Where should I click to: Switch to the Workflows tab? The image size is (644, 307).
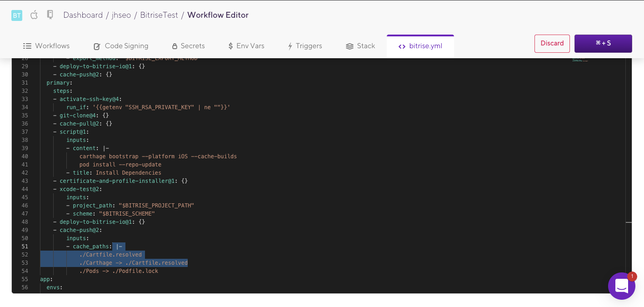click(x=46, y=46)
